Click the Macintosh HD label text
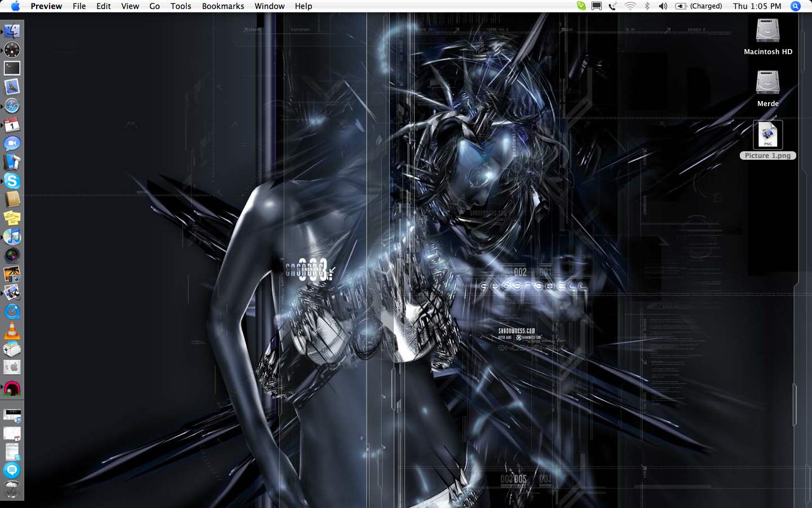The height and width of the screenshot is (508, 812). click(x=768, y=51)
